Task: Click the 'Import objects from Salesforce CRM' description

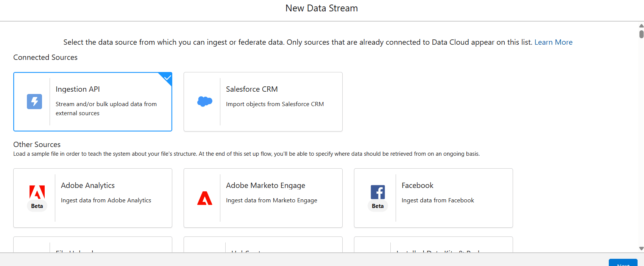Action: [275, 104]
